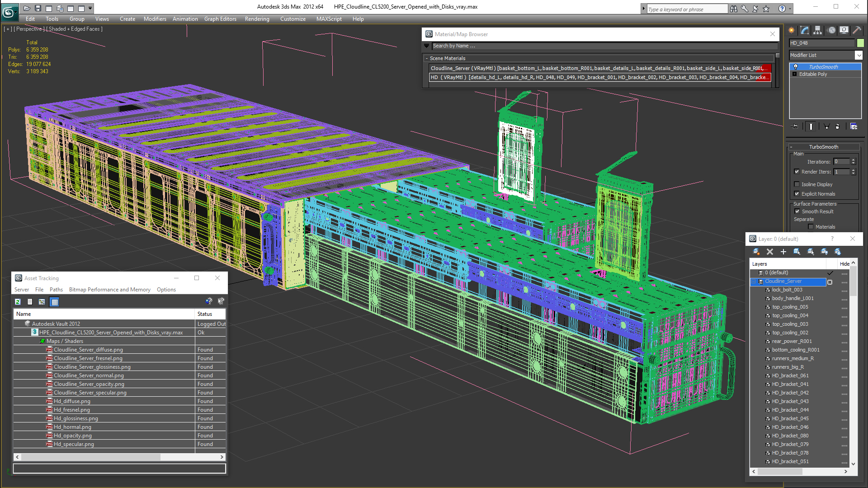Click Select Highlighted Objects and Layers icon
The width and height of the screenshot is (868, 488).
coord(797,252)
